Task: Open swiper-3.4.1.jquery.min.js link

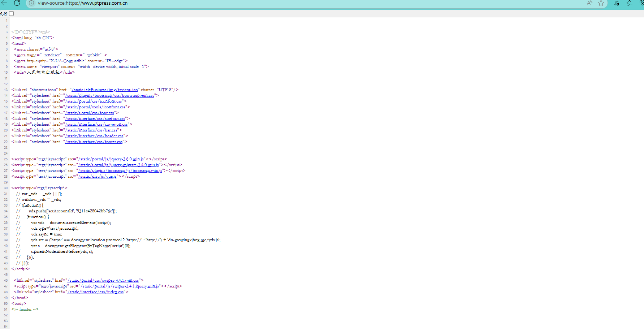Action: [x=120, y=286]
